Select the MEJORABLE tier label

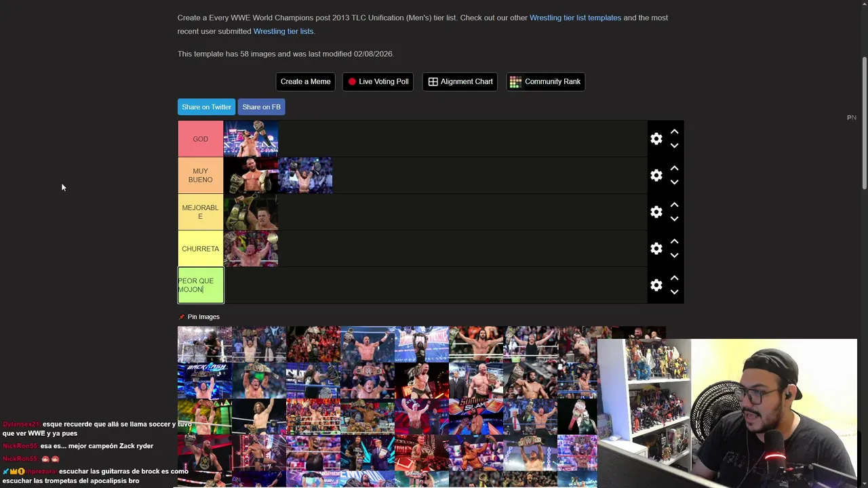point(200,212)
